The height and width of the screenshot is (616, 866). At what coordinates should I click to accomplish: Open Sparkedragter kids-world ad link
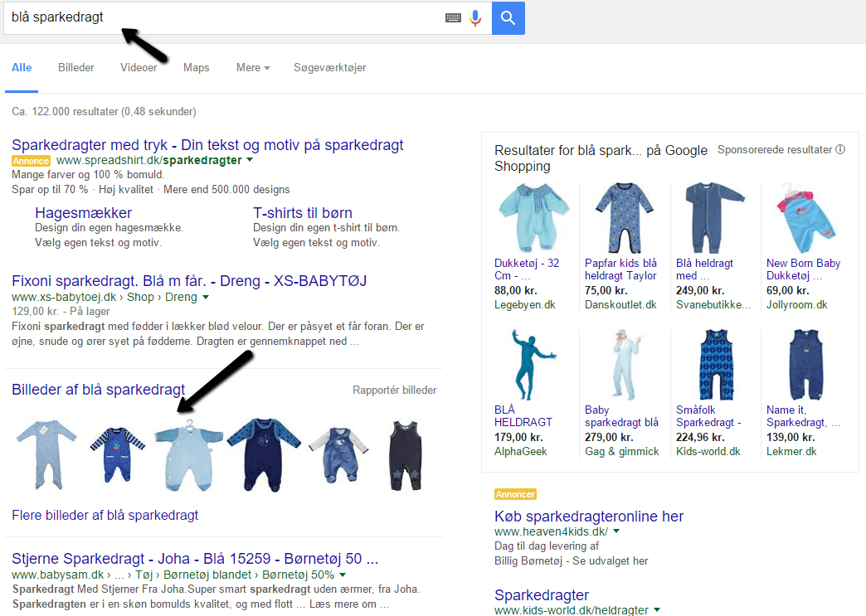click(541, 595)
